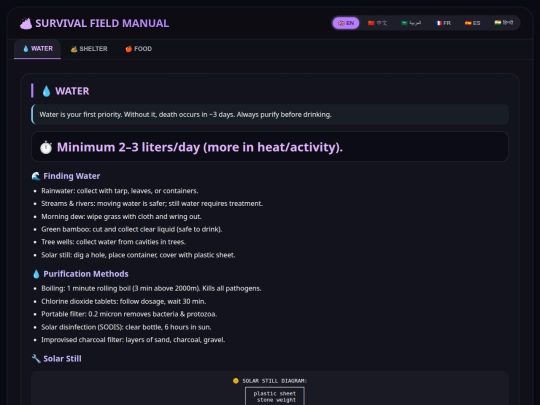Click the droplet icon beside Purification Methods

coord(36,274)
